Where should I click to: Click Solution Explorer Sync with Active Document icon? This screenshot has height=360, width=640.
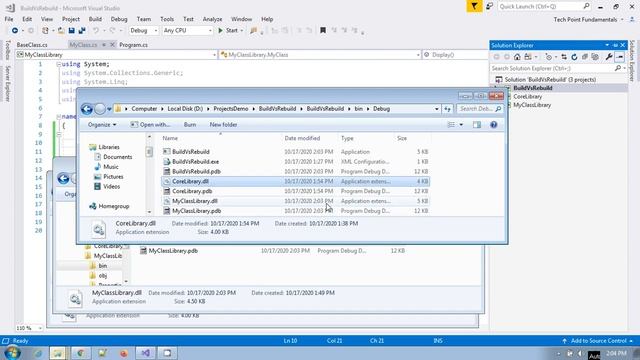[564, 57]
